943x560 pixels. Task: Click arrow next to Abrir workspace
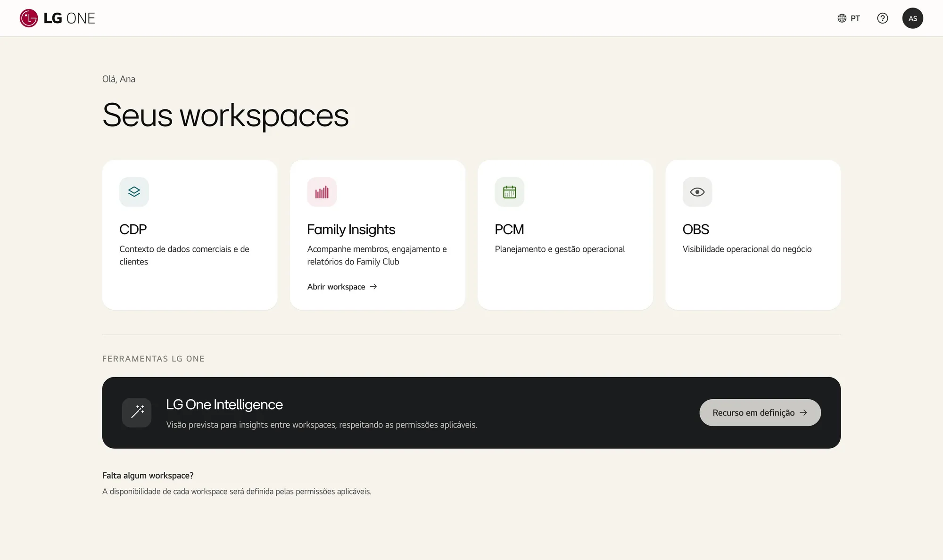373,287
